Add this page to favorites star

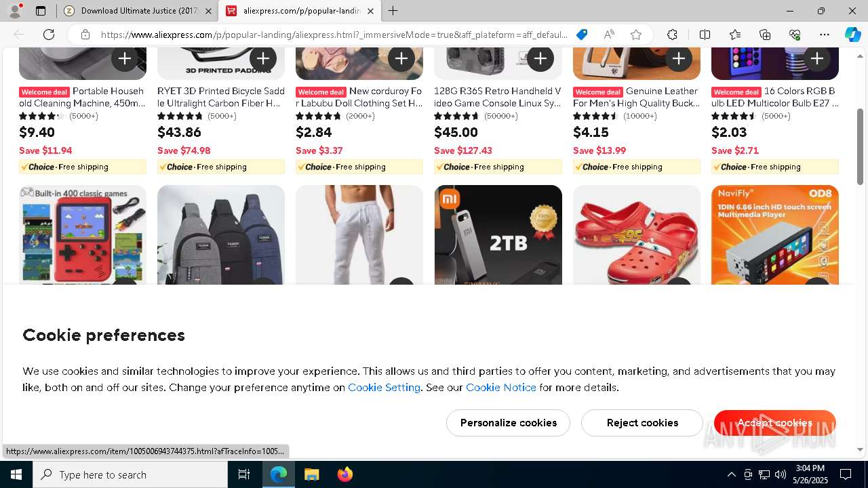pos(635,35)
